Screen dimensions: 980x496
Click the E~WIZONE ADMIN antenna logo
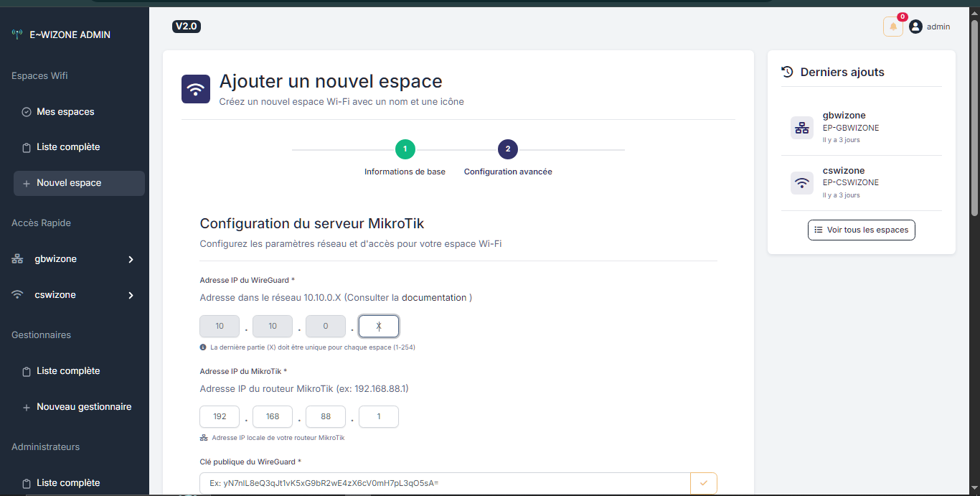click(16, 33)
